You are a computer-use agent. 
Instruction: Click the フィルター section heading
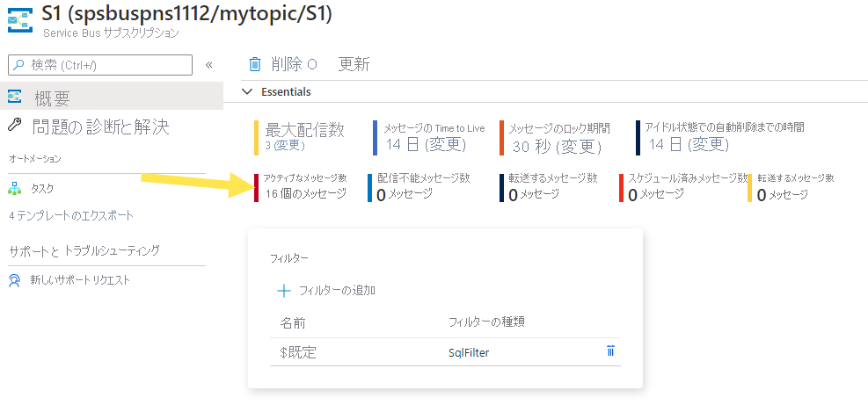click(289, 257)
